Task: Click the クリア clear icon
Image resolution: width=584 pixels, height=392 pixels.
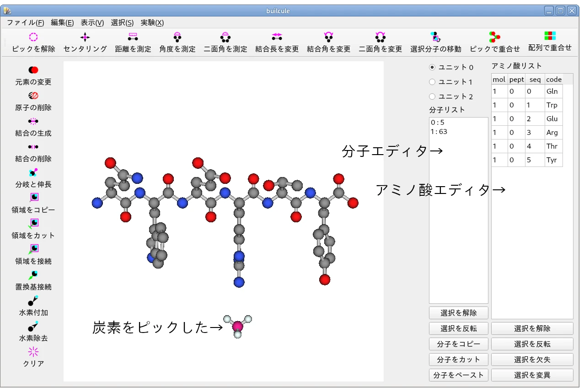Action: [33, 352]
